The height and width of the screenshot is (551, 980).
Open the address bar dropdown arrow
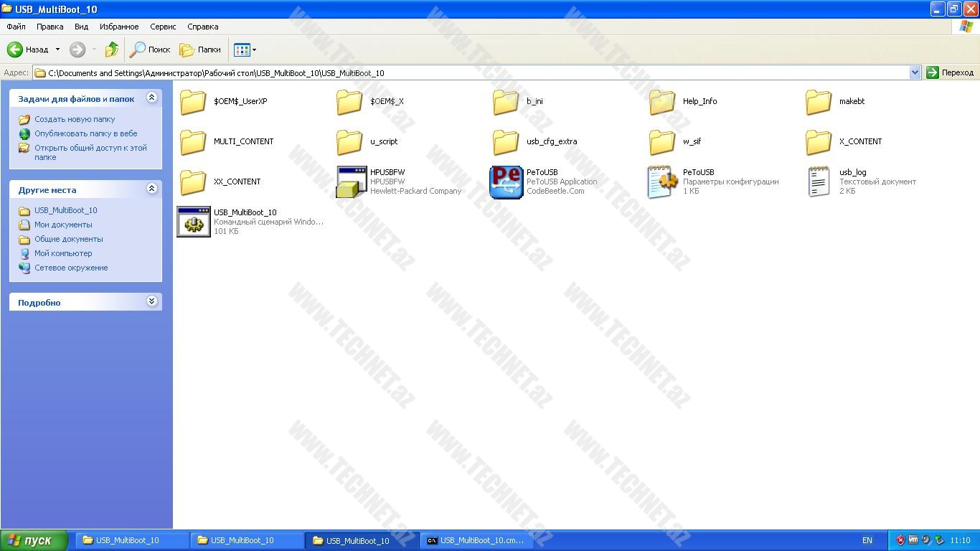915,72
